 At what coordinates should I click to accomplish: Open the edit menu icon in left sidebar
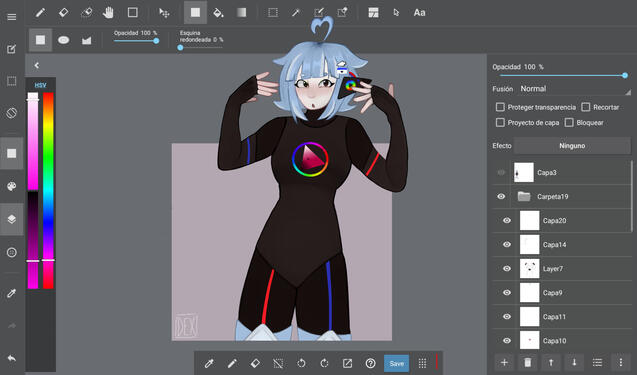click(x=12, y=49)
